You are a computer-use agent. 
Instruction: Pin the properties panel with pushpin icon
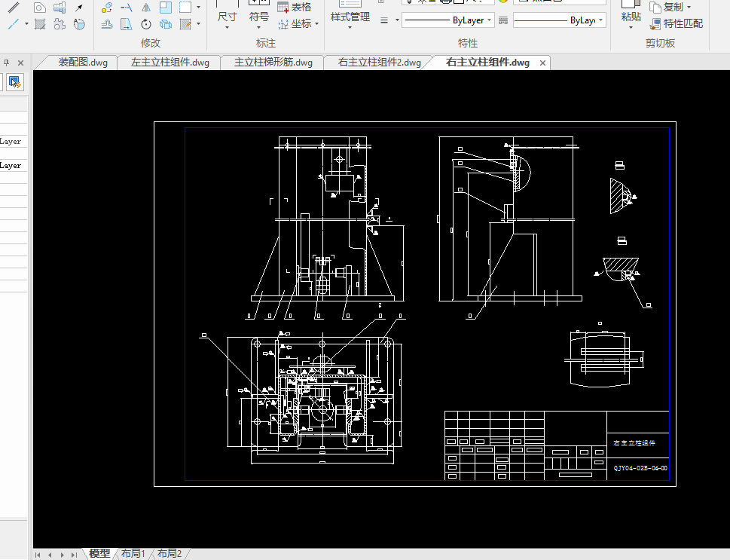[7, 63]
